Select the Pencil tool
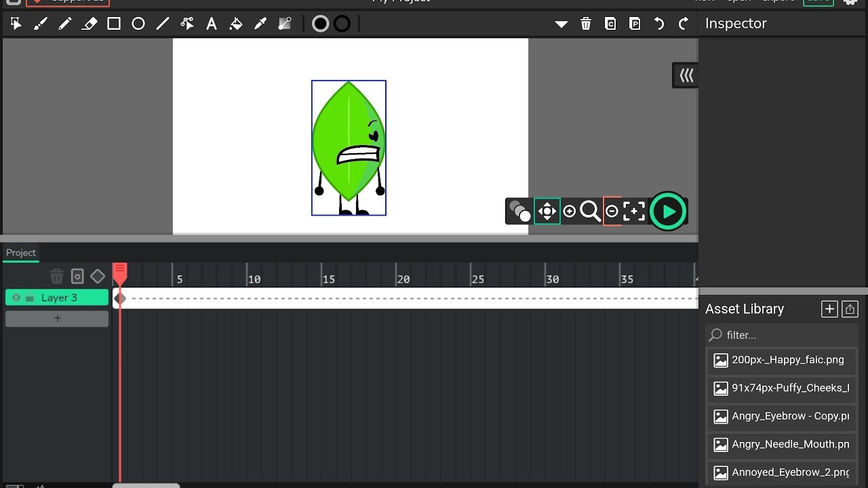Viewport: 868px width, 488px height. (x=65, y=24)
